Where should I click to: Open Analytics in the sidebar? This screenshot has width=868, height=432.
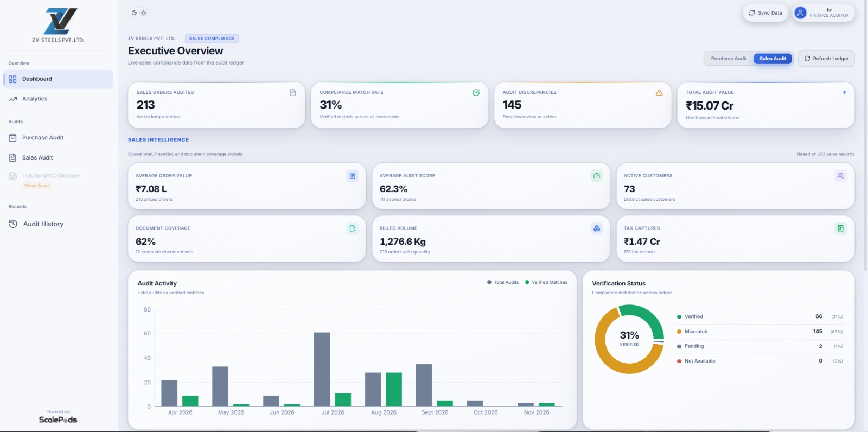(x=58, y=99)
